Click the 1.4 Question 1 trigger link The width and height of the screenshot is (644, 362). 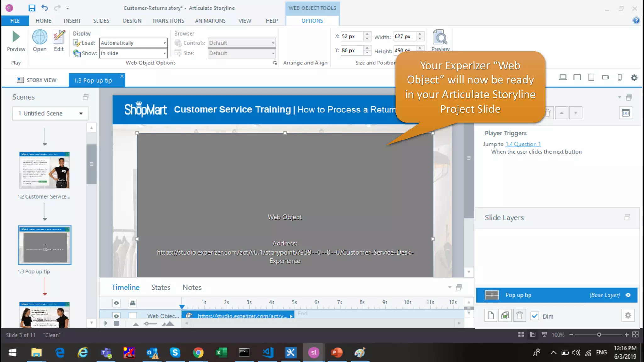pos(523,144)
